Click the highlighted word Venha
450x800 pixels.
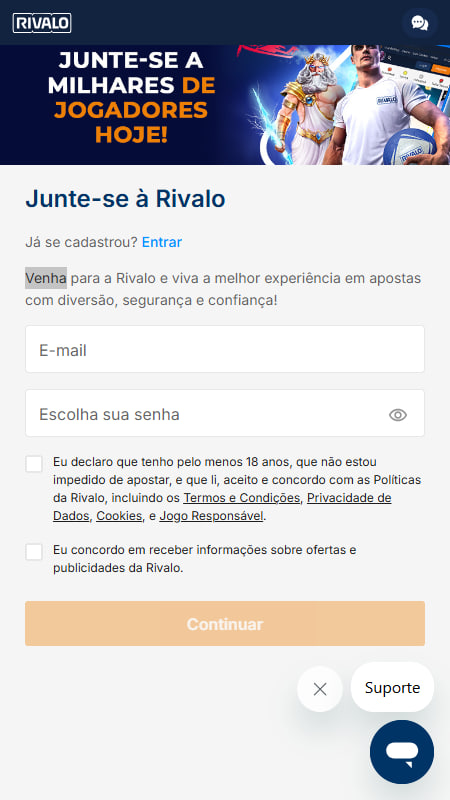(x=46, y=278)
